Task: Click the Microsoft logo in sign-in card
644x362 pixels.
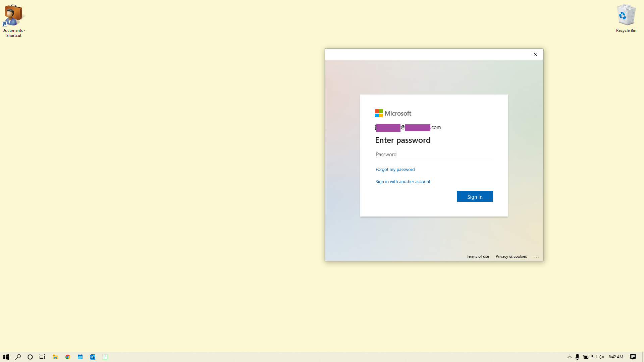Action: pyautogui.click(x=393, y=113)
